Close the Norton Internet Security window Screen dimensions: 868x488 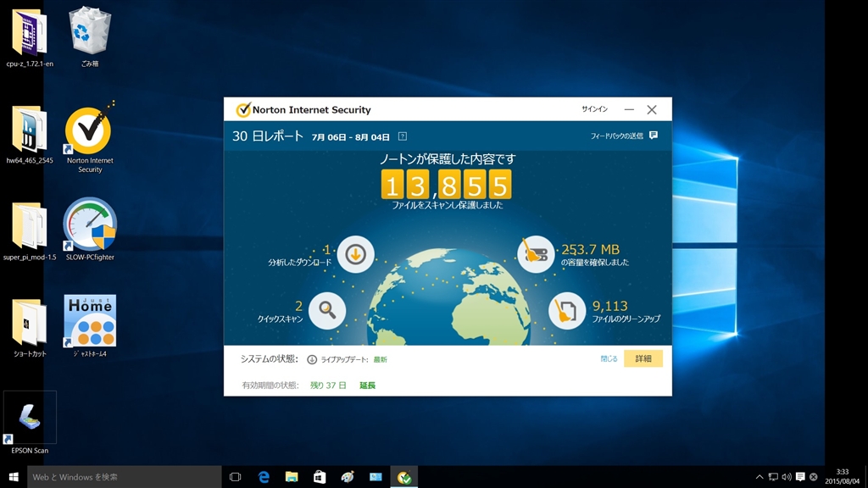[x=652, y=109]
